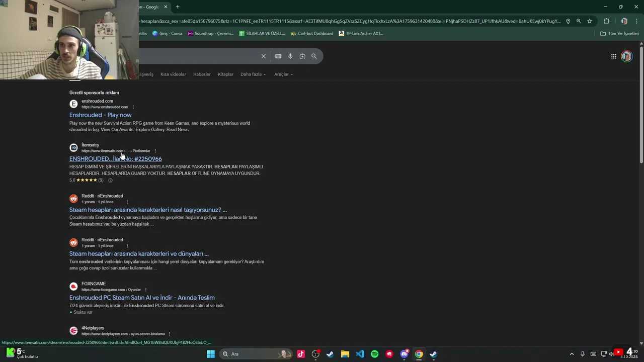Switch to Kitaplar search tab

pyautogui.click(x=225, y=74)
